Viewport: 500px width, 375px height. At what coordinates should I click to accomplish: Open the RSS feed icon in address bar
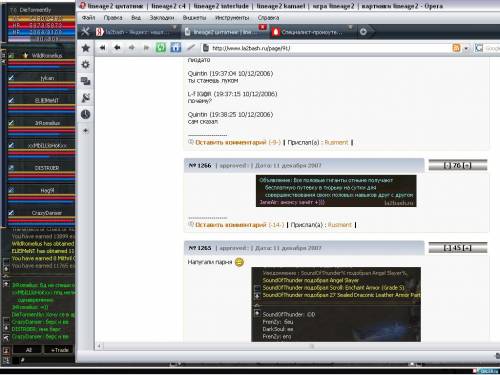tap(456, 48)
